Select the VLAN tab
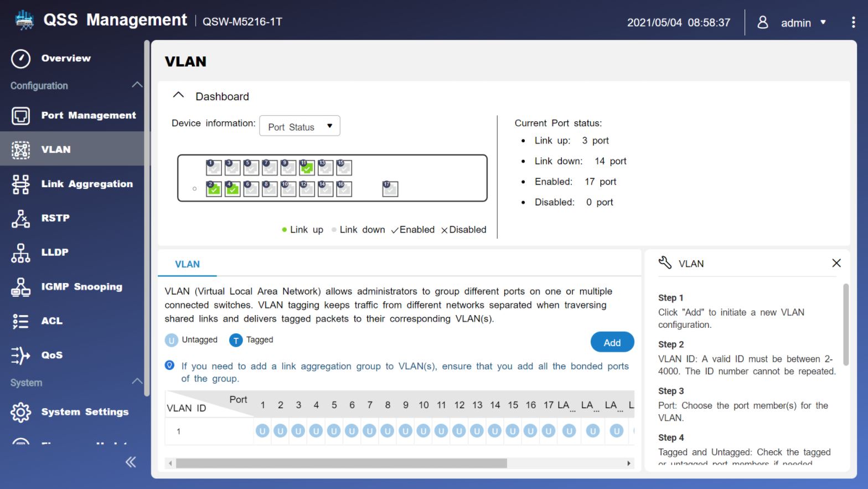The height and width of the screenshot is (489, 868). (x=187, y=264)
